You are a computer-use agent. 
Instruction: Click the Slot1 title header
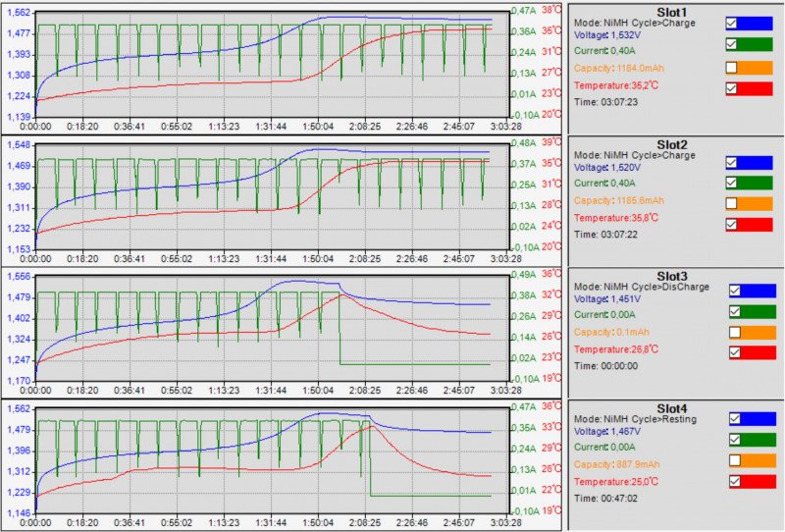[677, 11]
